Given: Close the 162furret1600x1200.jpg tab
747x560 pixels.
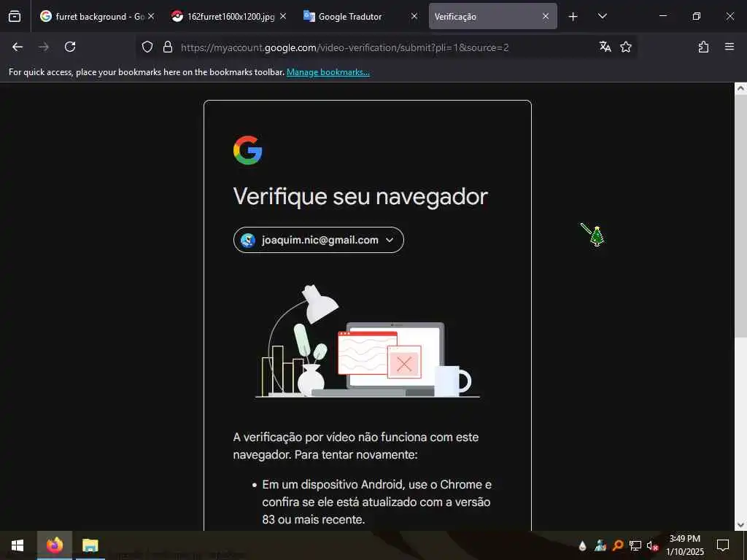Looking at the screenshot, I should [x=283, y=16].
